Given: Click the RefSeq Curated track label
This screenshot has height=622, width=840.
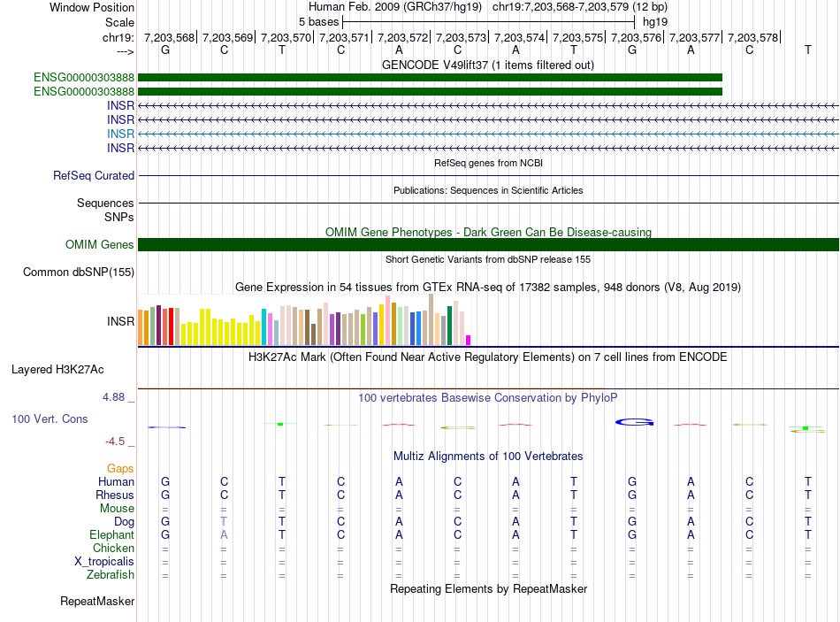Looking at the screenshot, I should pos(94,175).
